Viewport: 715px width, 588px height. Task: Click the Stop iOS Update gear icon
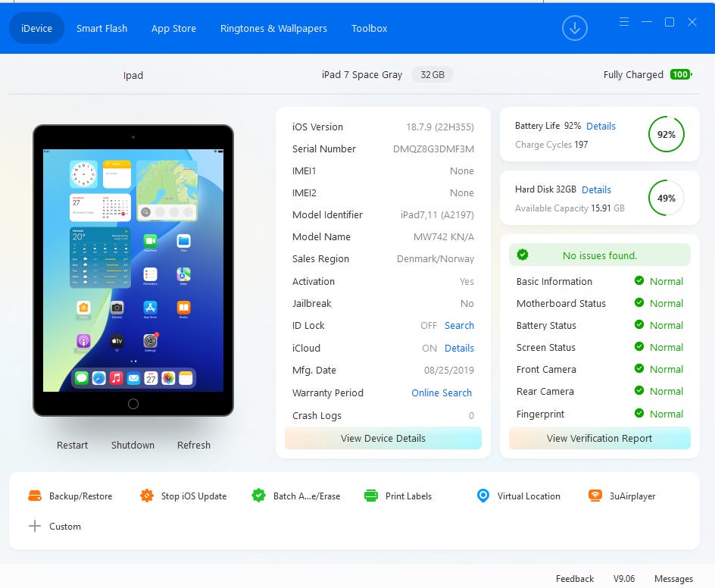pyautogui.click(x=147, y=496)
